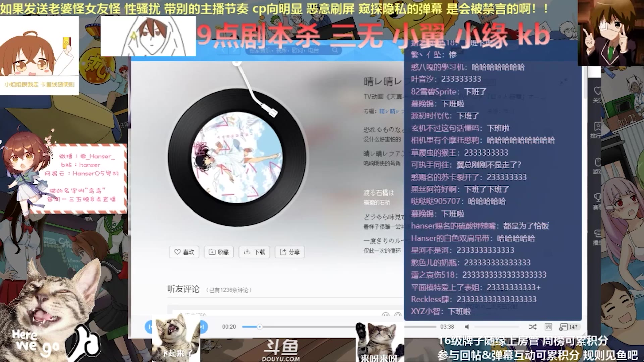This screenshot has width=644, height=362.
Task: Mute the player volume speaker icon
Action: [x=467, y=327]
